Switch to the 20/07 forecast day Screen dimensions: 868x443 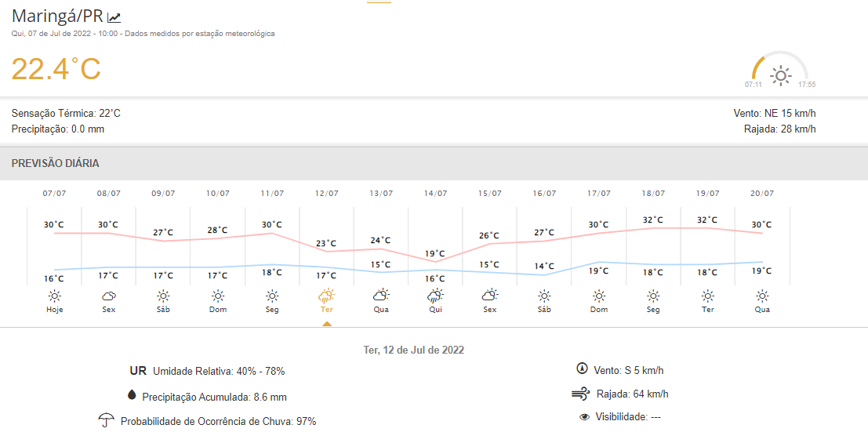coord(762,194)
